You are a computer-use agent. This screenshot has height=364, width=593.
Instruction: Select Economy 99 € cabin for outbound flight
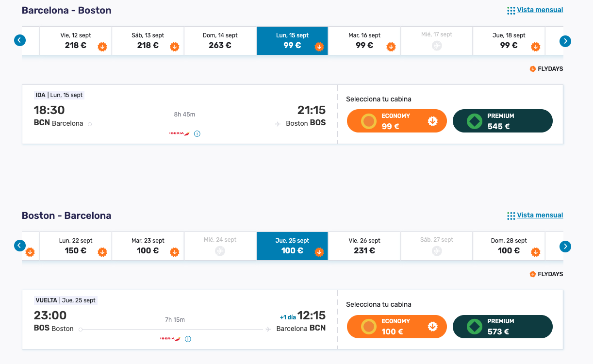click(x=397, y=121)
